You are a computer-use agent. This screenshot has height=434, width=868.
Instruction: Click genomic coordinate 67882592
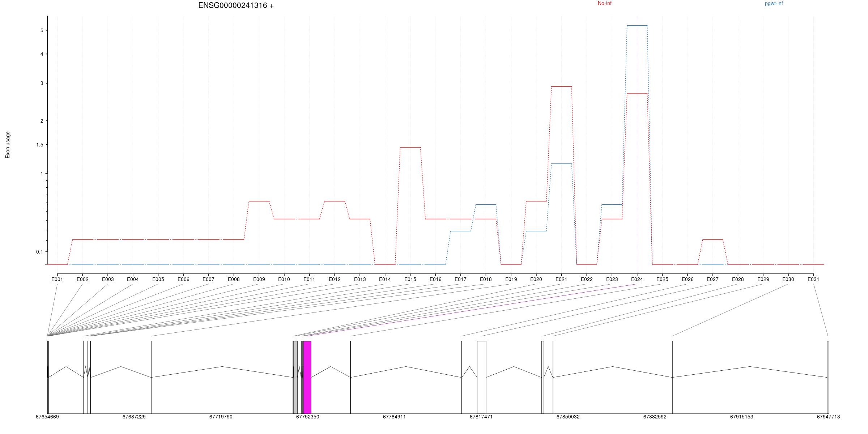[x=655, y=417]
